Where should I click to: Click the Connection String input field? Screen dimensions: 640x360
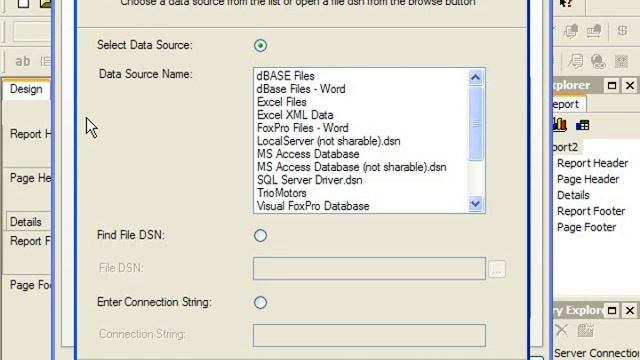click(369, 336)
